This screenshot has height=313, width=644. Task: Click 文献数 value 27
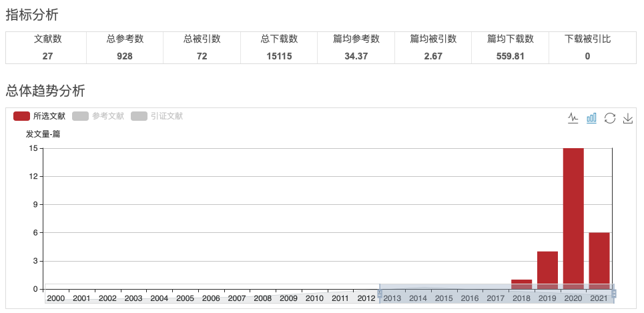[47, 56]
